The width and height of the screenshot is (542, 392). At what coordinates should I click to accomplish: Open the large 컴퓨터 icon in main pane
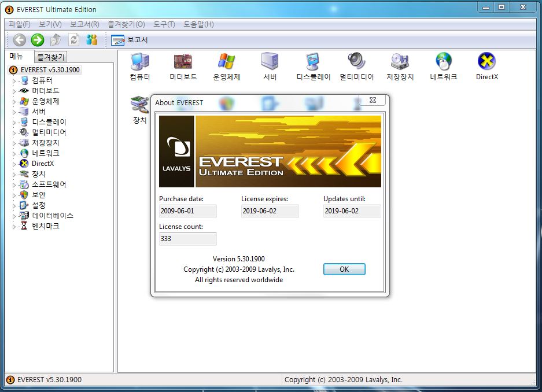[139, 67]
